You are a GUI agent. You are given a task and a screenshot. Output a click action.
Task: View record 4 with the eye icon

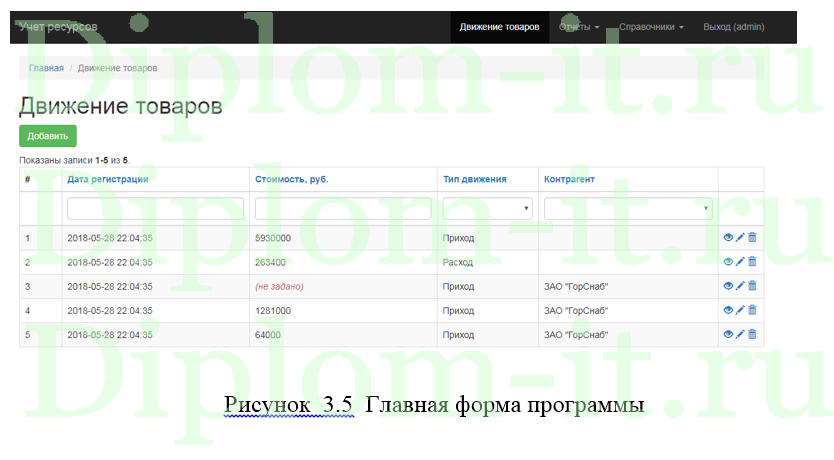click(728, 310)
